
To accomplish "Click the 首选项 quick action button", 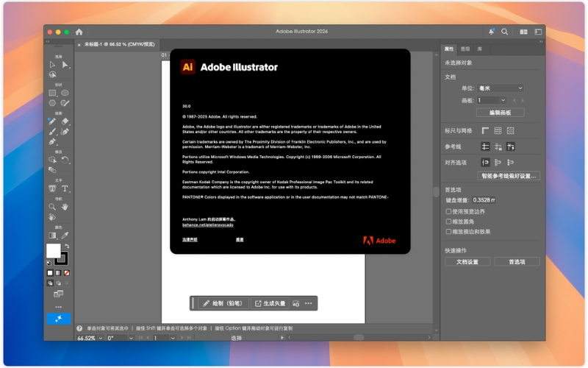I will tap(517, 262).
